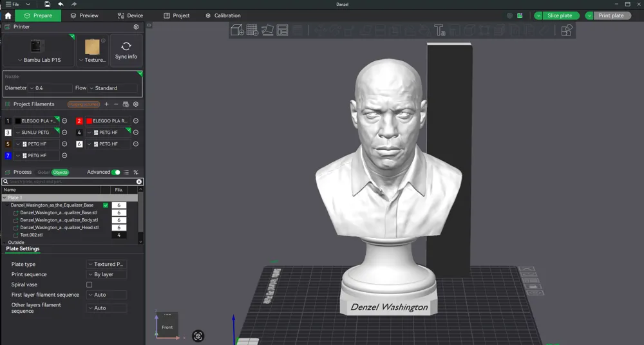Click the AMS sync filaments icon
This screenshot has height=345, width=644.
[x=126, y=104]
